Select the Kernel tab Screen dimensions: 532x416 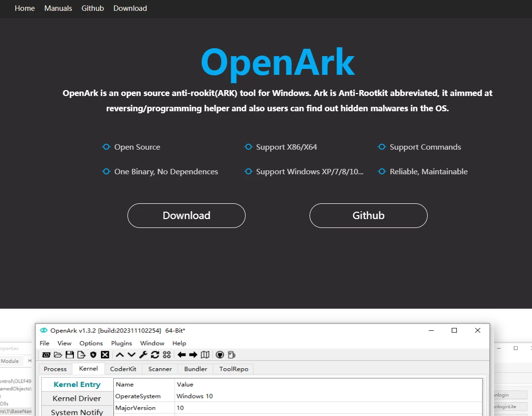pos(88,369)
